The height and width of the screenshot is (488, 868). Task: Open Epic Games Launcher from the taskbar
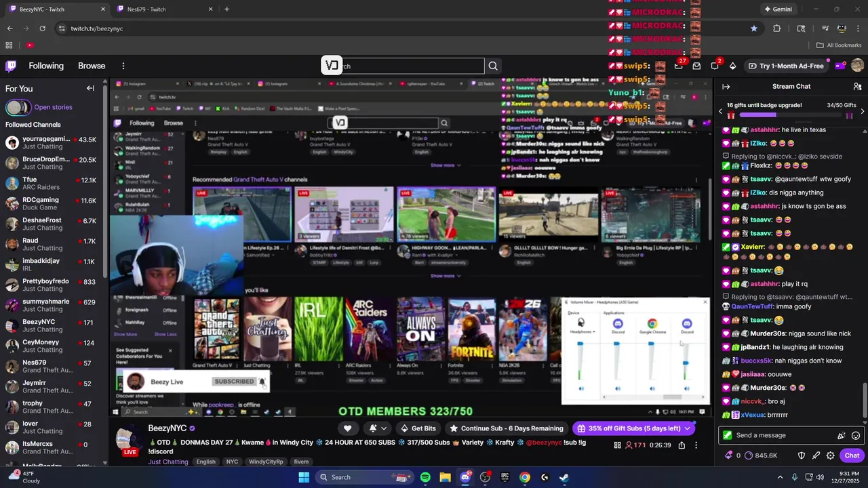pyautogui.click(x=505, y=477)
